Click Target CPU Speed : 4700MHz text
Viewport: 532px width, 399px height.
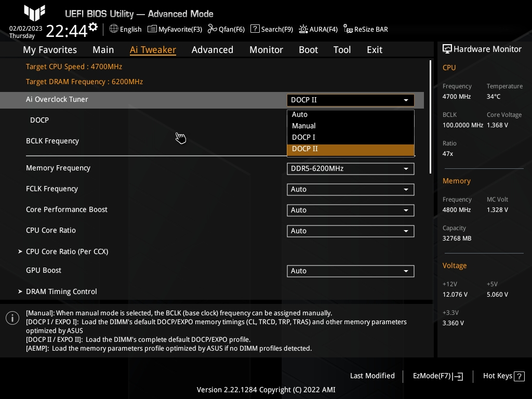click(74, 66)
